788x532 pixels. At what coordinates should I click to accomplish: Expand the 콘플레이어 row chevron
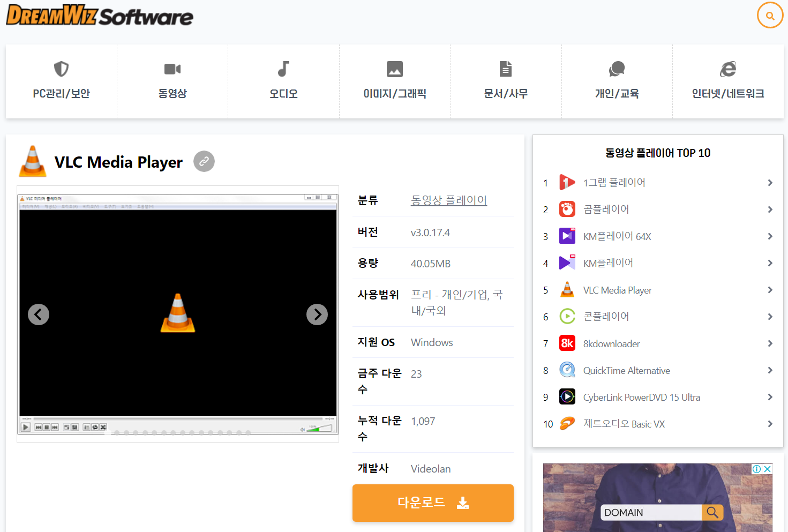[x=770, y=317]
